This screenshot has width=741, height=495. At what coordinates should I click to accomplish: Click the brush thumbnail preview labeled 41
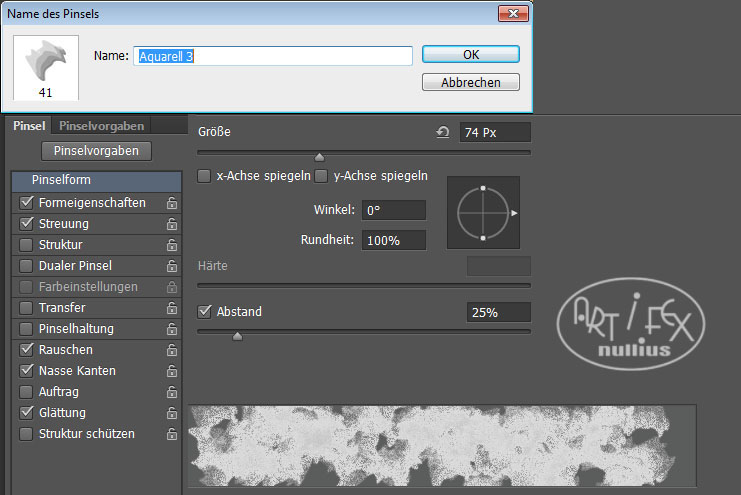click(x=46, y=67)
